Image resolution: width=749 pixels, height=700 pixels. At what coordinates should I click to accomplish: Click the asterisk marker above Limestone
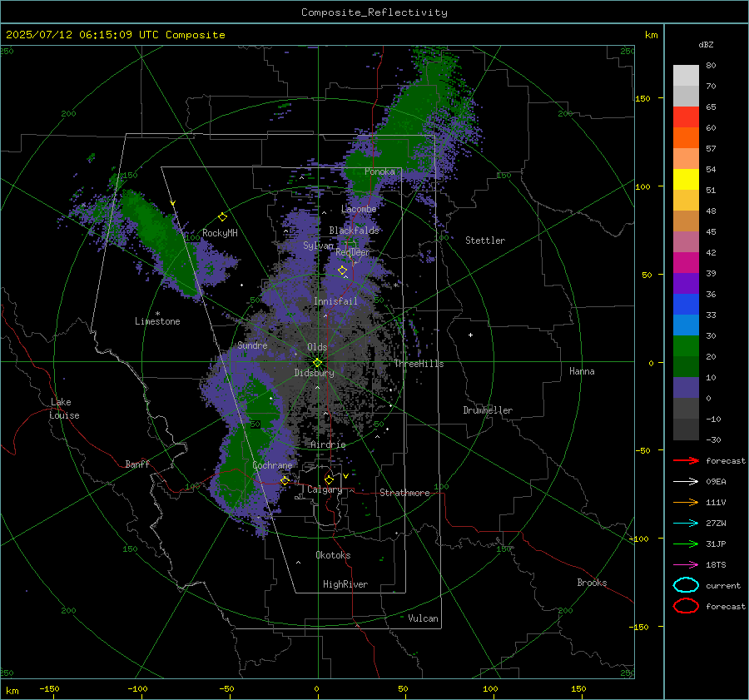tap(157, 314)
